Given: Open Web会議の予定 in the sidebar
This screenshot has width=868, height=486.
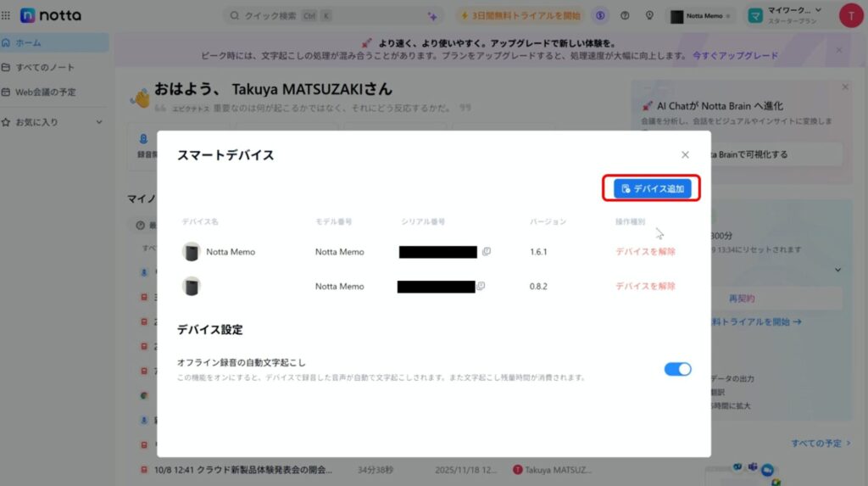Looking at the screenshot, I should point(46,92).
